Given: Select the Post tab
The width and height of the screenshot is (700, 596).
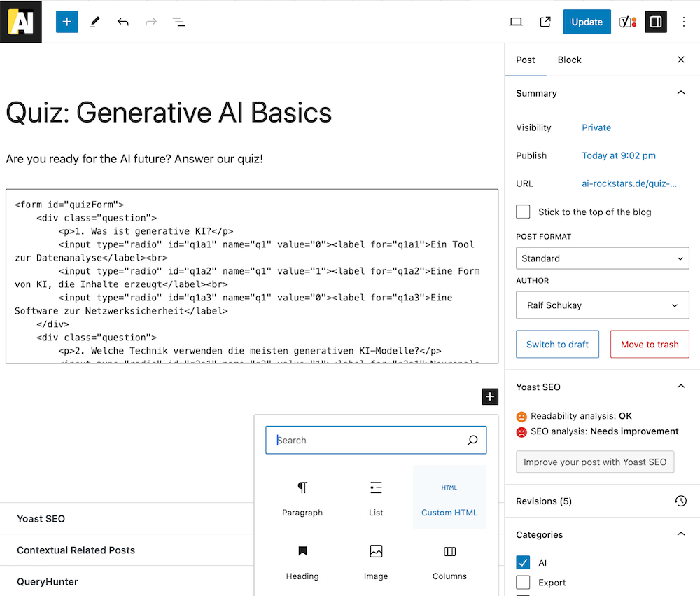Looking at the screenshot, I should click(x=526, y=60).
